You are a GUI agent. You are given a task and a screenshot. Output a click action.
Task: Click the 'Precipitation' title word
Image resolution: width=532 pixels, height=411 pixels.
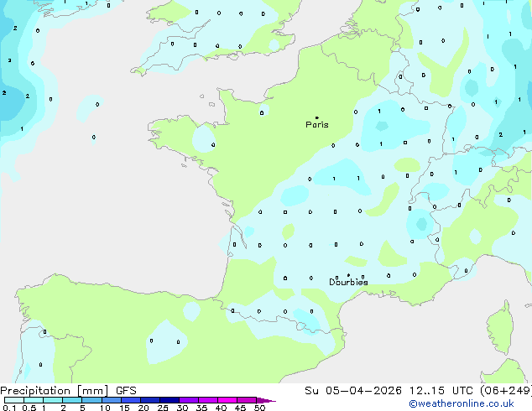(35, 391)
